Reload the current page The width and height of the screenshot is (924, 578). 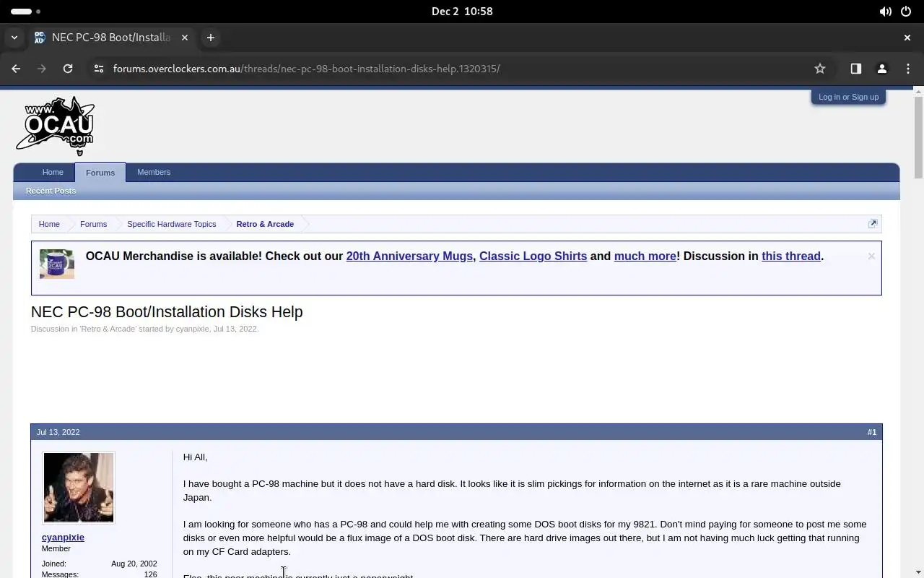(x=68, y=69)
